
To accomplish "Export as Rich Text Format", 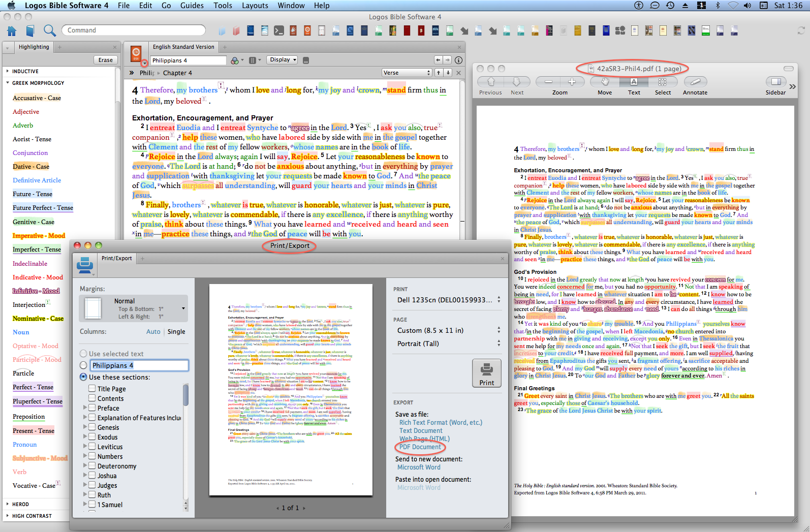I will coord(441,423).
